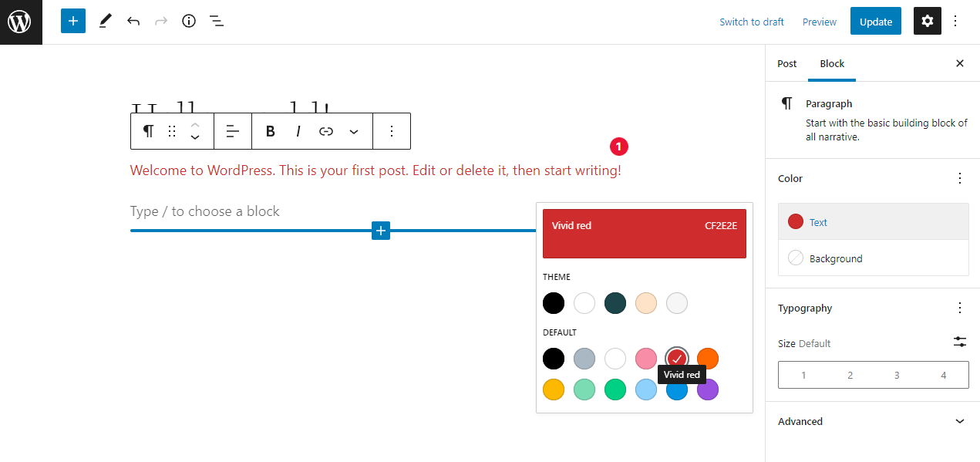
Task: Click the Update button
Action: point(876,22)
